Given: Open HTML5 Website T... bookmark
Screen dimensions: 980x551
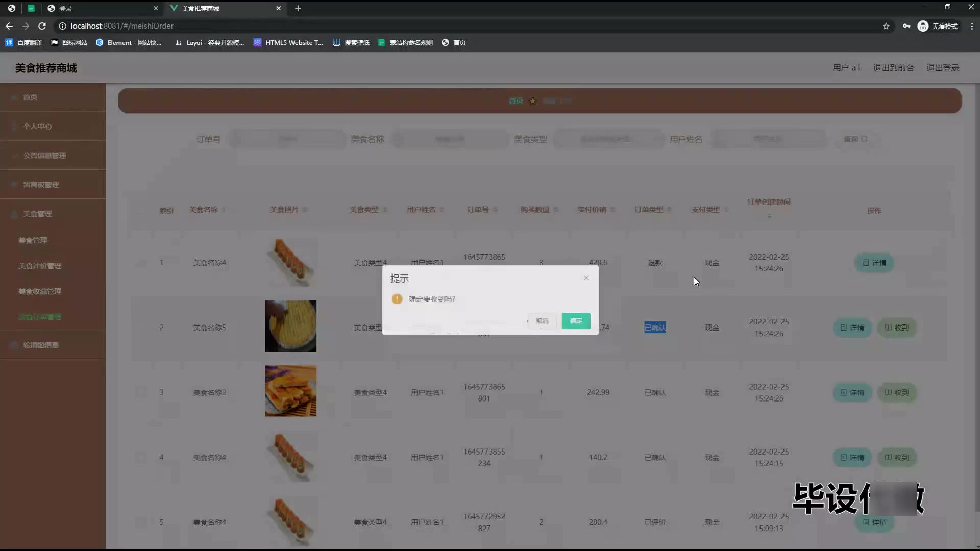Looking at the screenshot, I should (288, 43).
